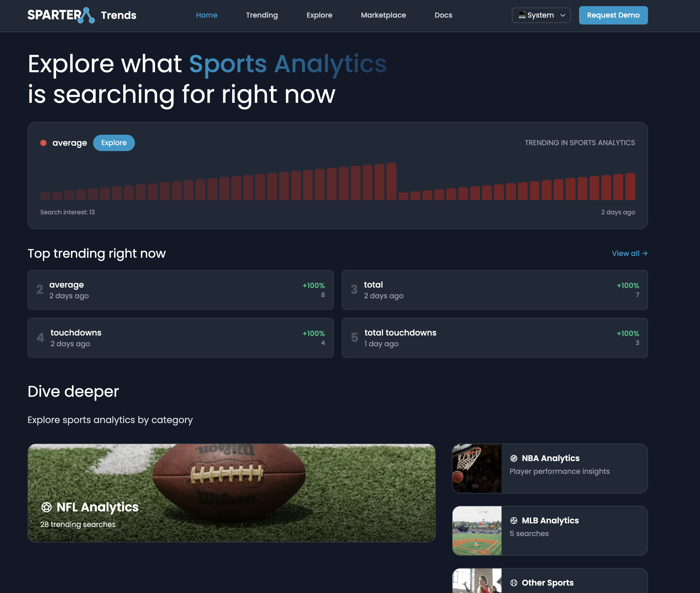Click the baseball icon next to MLB Analytics

514,520
